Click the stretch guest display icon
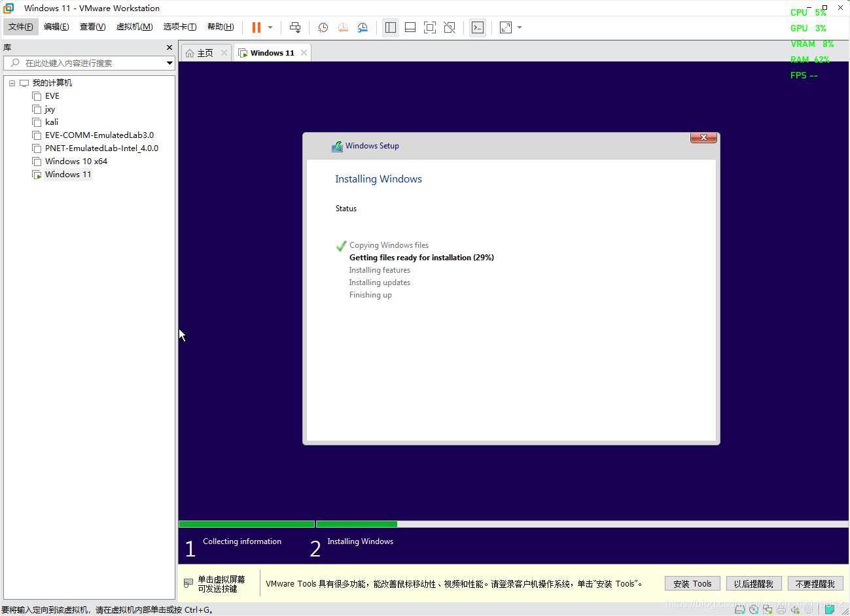The width and height of the screenshot is (850, 616). pos(506,27)
